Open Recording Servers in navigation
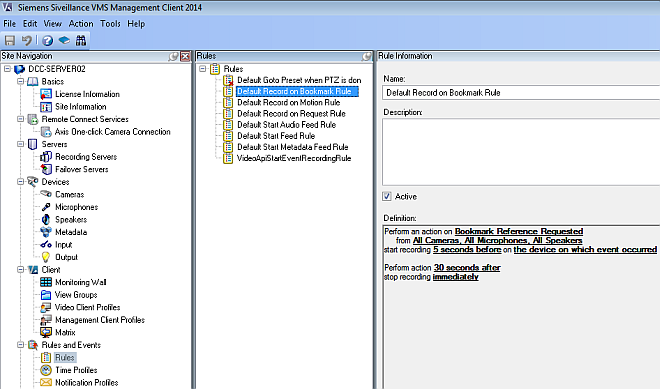Screen dimensions: 660x389 point(86,157)
